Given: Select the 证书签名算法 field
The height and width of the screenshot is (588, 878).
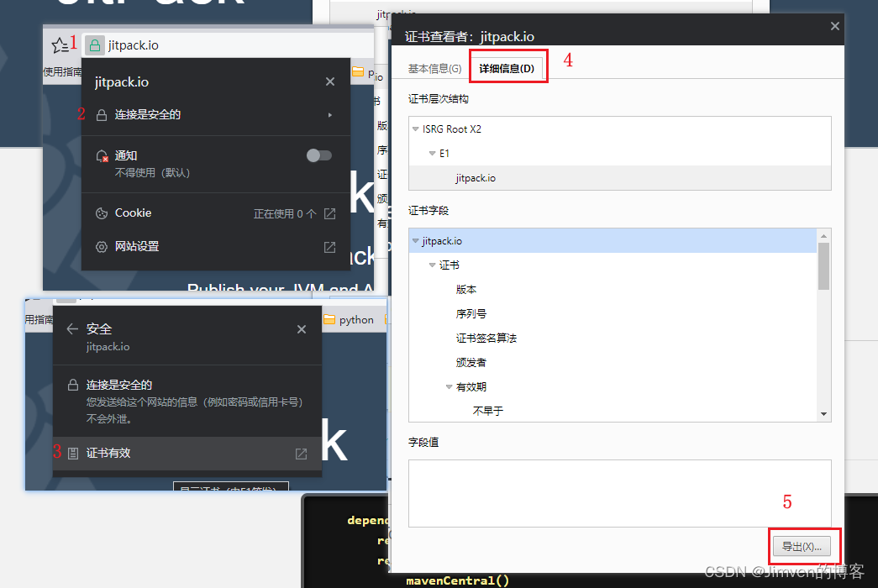Looking at the screenshot, I should (x=486, y=339).
